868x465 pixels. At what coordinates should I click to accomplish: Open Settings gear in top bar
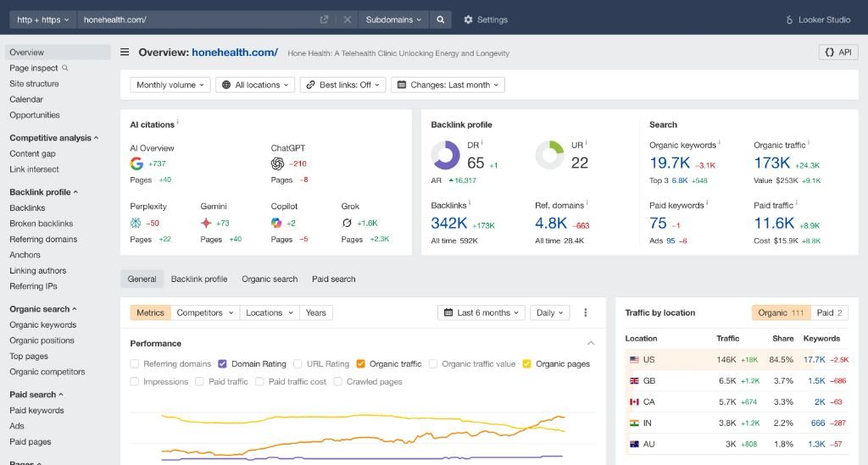(x=486, y=20)
